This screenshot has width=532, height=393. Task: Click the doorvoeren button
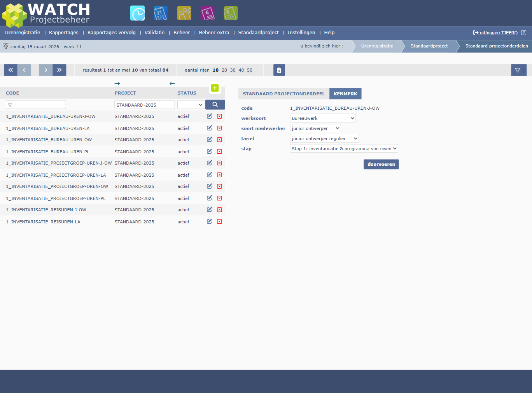[x=381, y=164]
